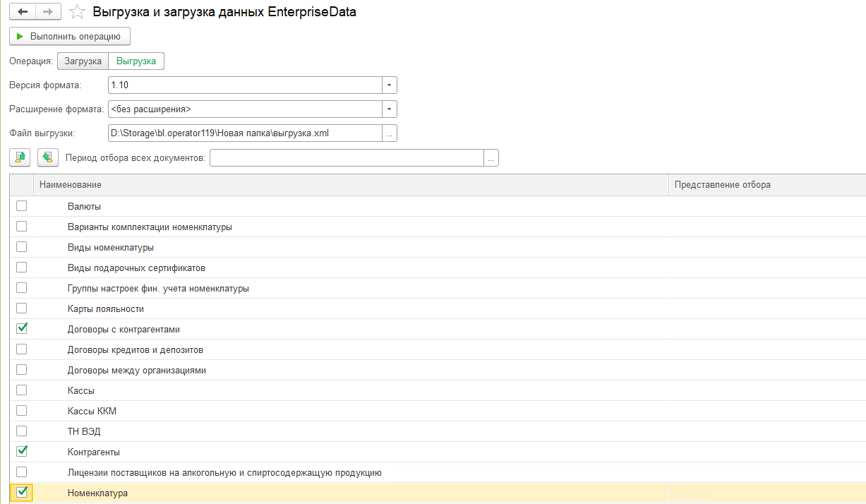Tick the Группы настроек фин. учета checkbox
Image resolution: width=866 pixels, height=504 pixels.
21,288
